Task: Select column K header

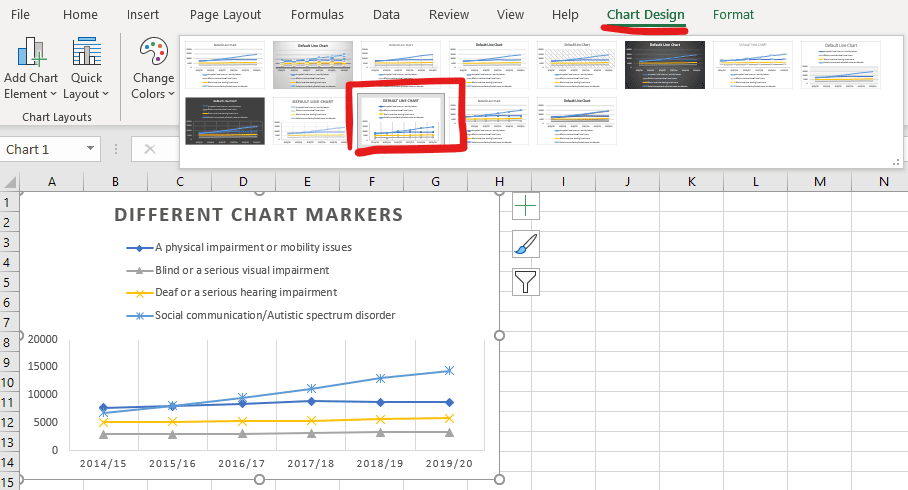Action: (691, 181)
